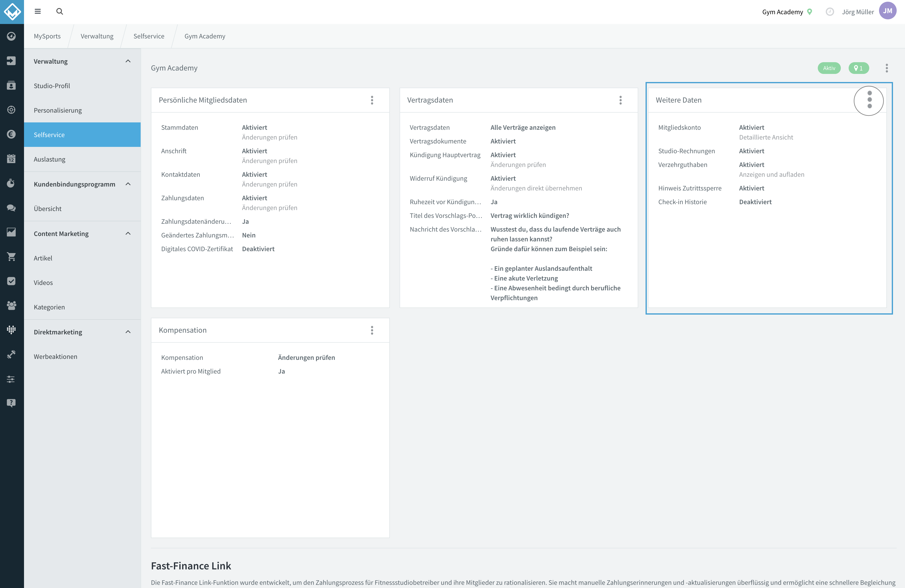Toggle the hamburger menu

38,12
